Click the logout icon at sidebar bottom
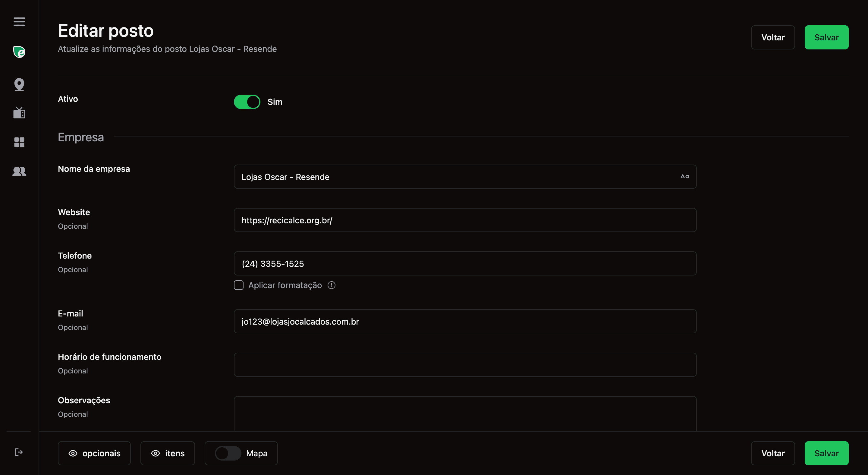868x475 pixels. (x=19, y=452)
